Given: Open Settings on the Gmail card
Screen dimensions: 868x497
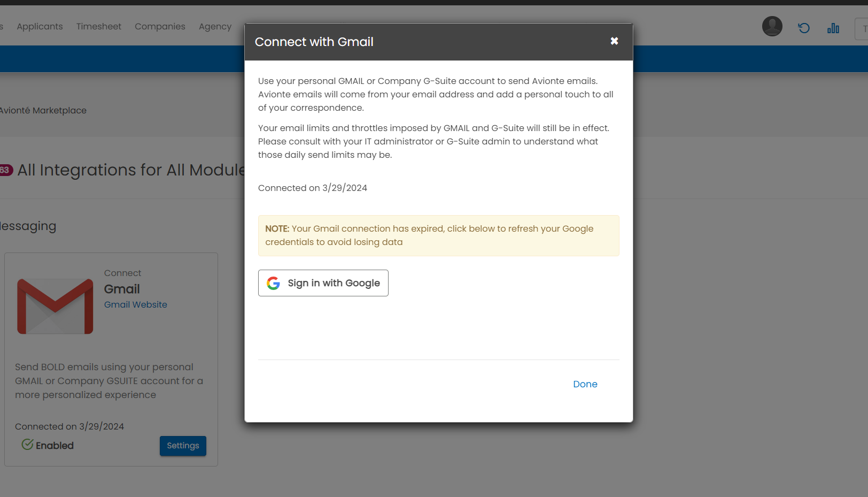Looking at the screenshot, I should (x=183, y=446).
